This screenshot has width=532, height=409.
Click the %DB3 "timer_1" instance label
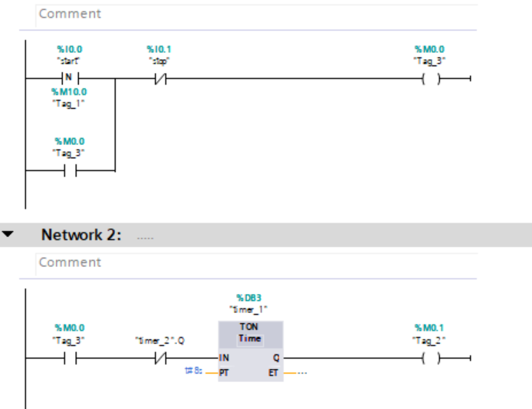point(250,302)
